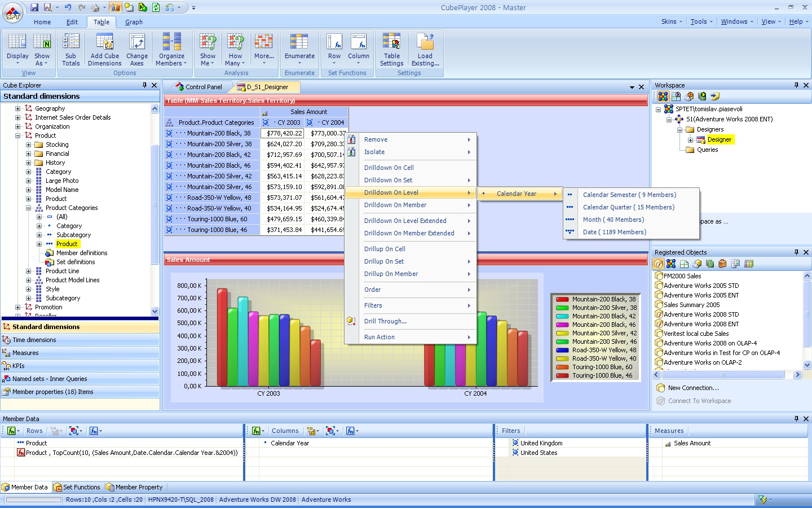The width and height of the screenshot is (812, 508).
Task: Click red legend swatch Mountain-200 Black, 38
Action: pyautogui.click(x=562, y=299)
